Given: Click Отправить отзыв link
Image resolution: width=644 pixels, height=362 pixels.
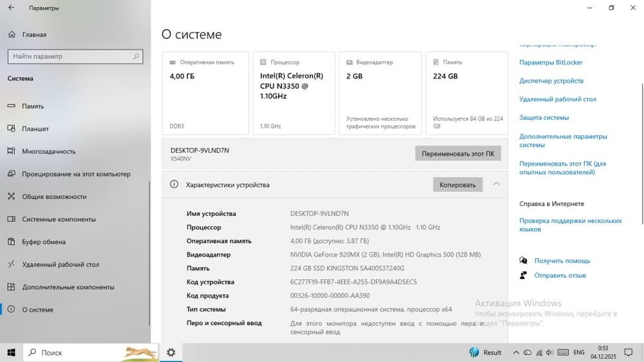Looking at the screenshot, I should click(x=560, y=275).
